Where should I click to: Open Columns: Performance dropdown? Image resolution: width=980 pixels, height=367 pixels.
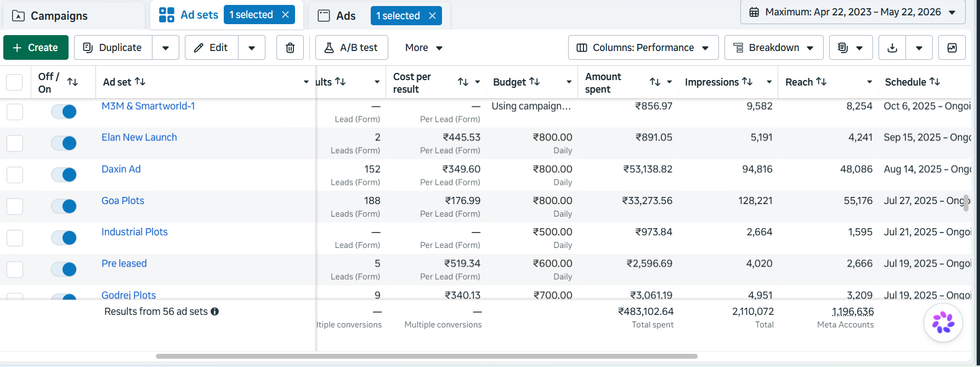pos(643,48)
